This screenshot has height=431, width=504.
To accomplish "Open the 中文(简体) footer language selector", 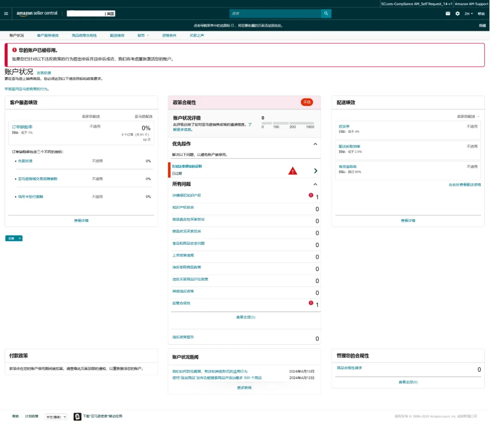I will (x=56, y=417).
